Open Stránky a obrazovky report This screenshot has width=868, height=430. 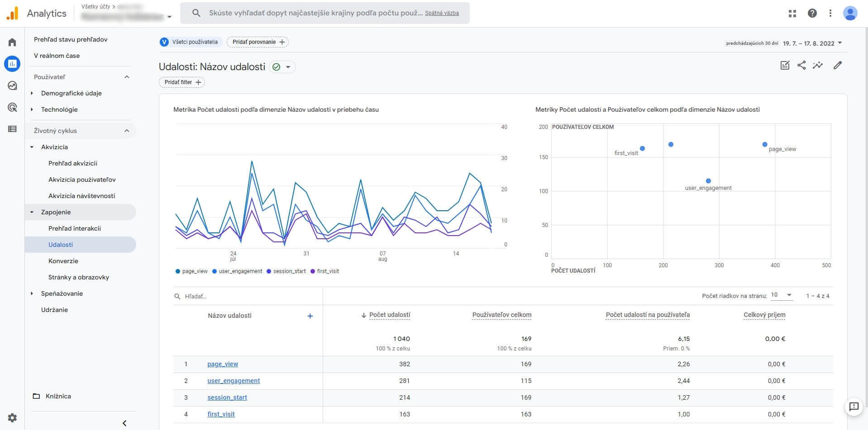pyautogui.click(x=79, y=277)
